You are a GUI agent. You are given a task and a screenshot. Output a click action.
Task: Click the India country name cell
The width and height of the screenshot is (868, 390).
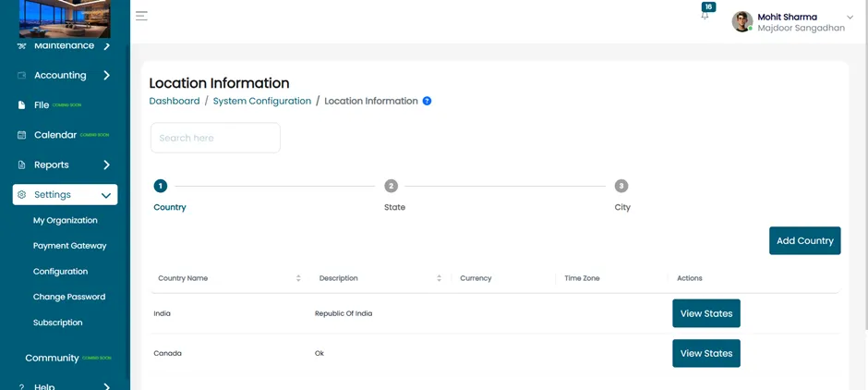[x=163, y=313]
